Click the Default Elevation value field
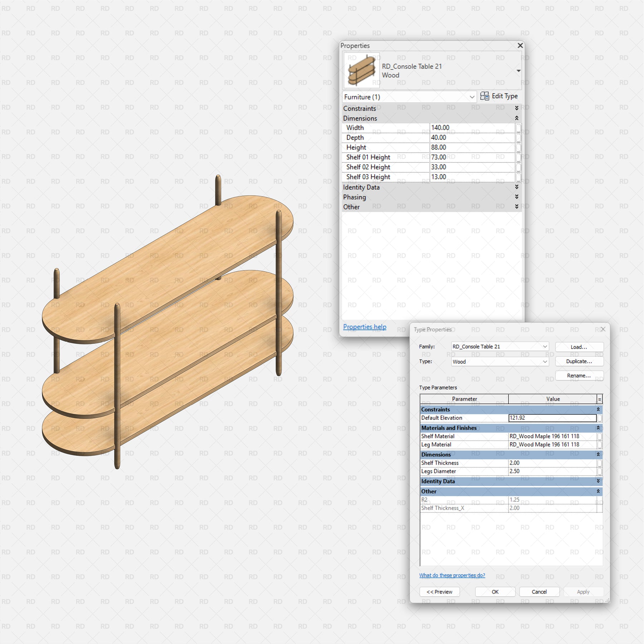Image resolution: width=644 pixels, height=644 pixels. coord(552,418)
